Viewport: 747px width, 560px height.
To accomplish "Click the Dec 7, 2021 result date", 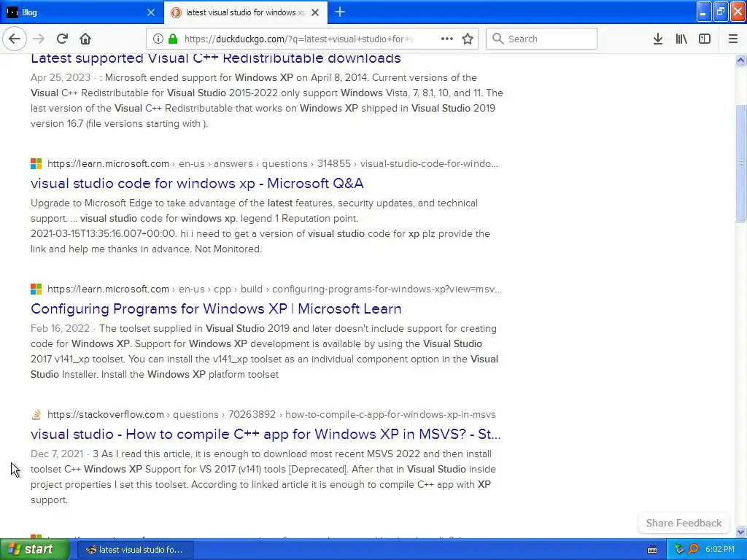I will point(57,454).
